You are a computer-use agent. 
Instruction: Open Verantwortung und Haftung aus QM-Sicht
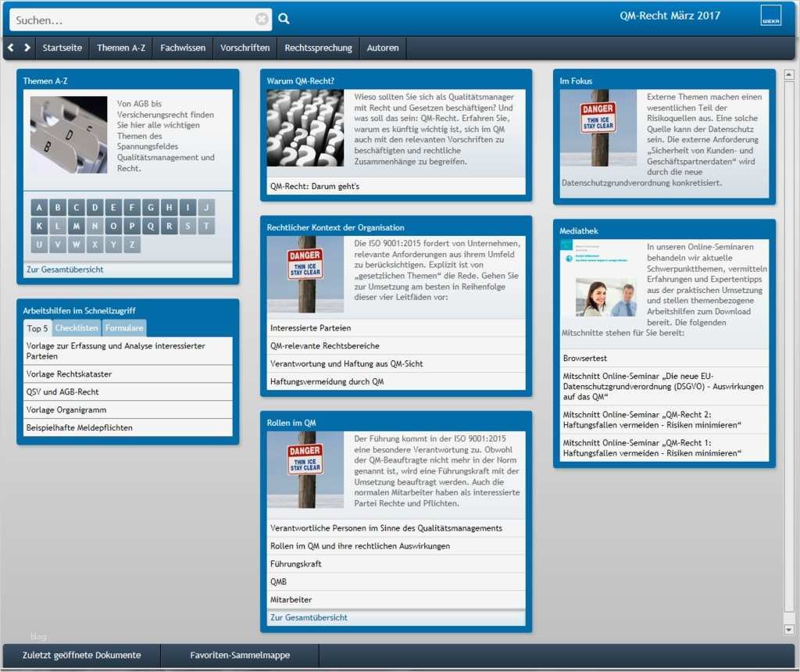pos(396,364)
